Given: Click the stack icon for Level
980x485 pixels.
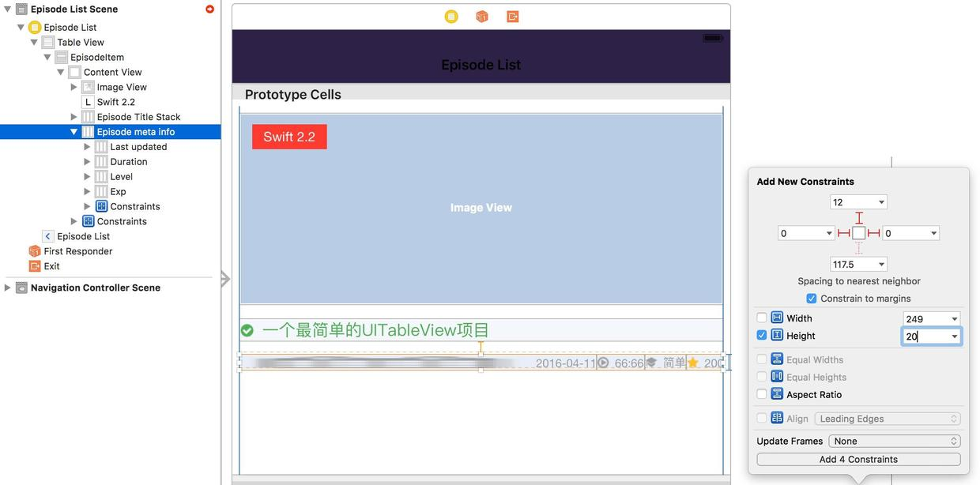Looking at the screenshot, I should pos(102,177).
